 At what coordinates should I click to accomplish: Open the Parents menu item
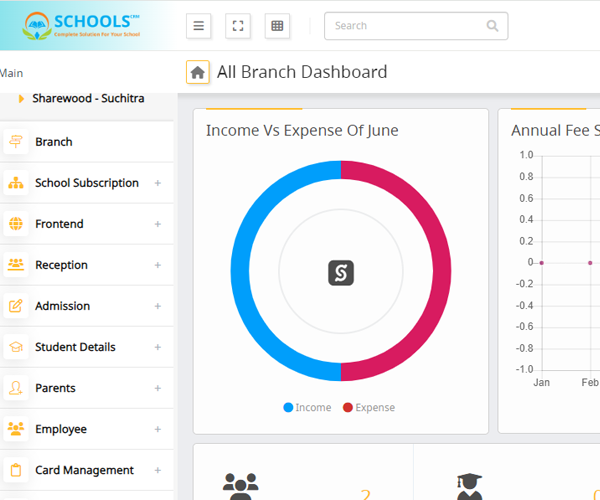(55, 388)
